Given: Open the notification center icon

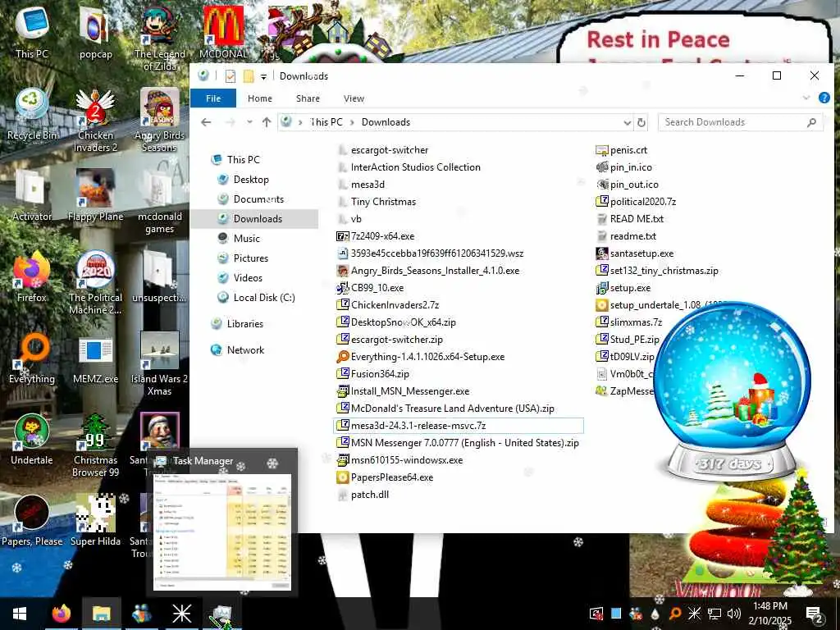Looking at the screenshot, I should pyautogui.click(x=815, y=614).
